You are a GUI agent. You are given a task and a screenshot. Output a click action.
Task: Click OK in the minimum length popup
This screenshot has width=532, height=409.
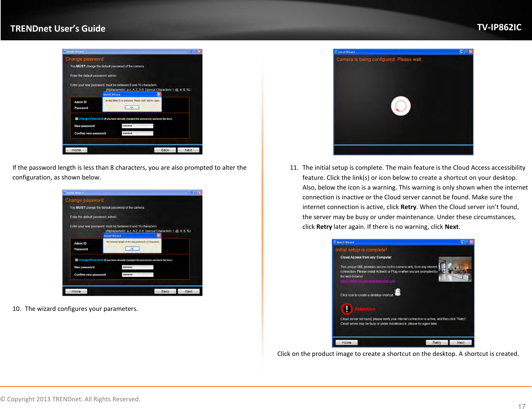tap(132, 249)
